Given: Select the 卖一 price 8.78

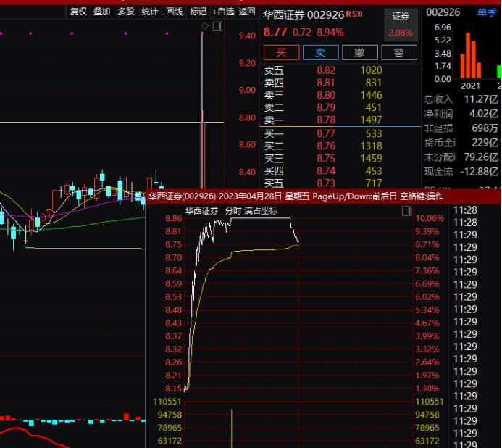Looking at the screenshot, I should [326, 120].
